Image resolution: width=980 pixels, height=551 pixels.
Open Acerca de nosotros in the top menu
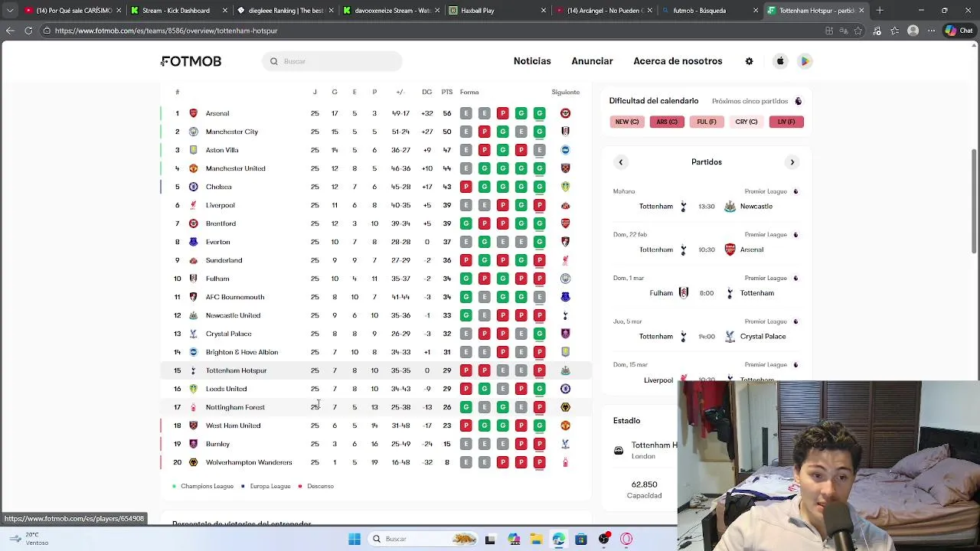coord(678,61)
